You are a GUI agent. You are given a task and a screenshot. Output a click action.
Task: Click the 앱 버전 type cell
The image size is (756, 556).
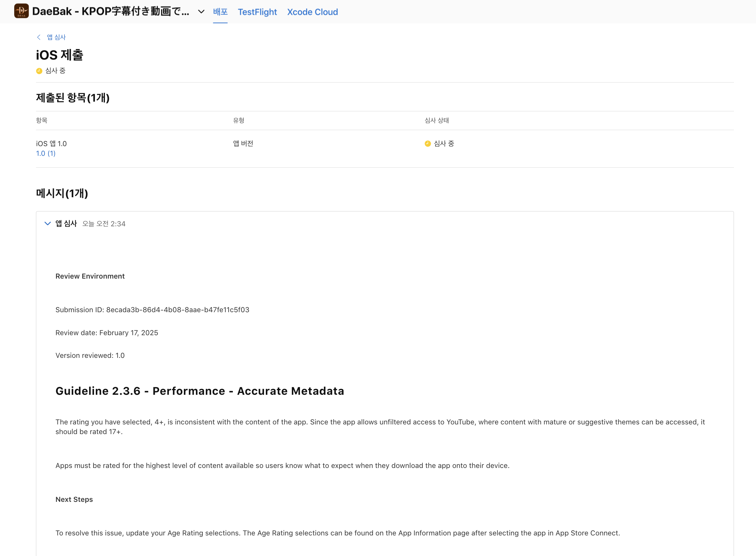243,144
